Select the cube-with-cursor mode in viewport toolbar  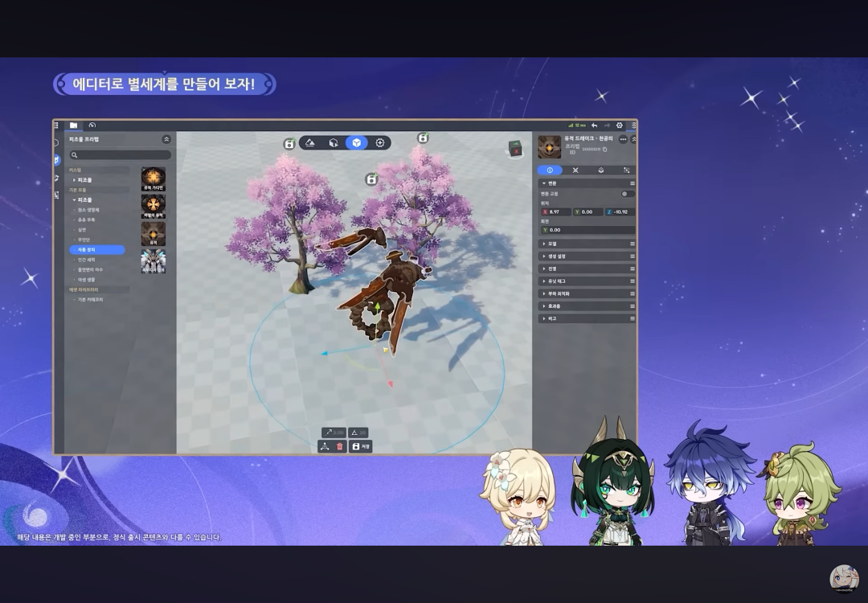click(334, 143)
